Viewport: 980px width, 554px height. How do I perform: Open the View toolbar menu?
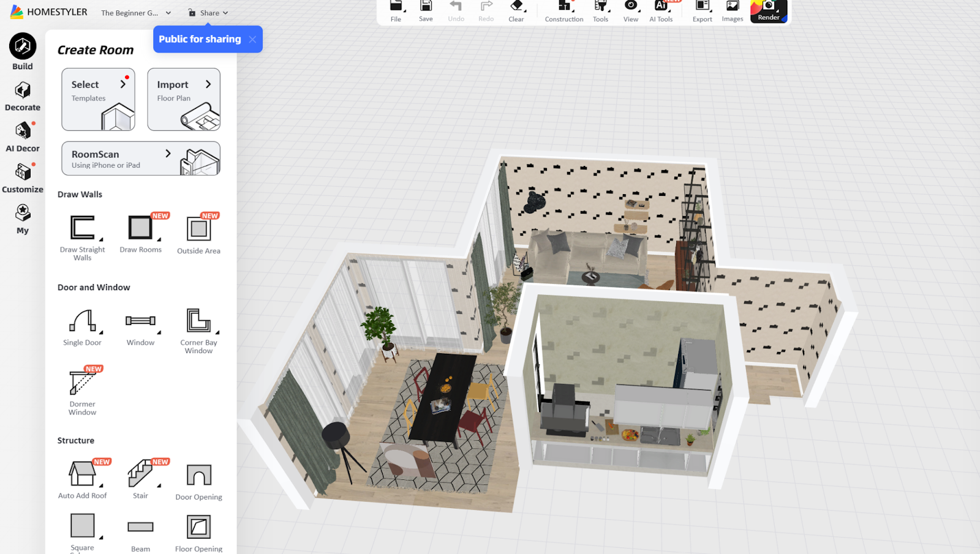(x=631, y=12)
